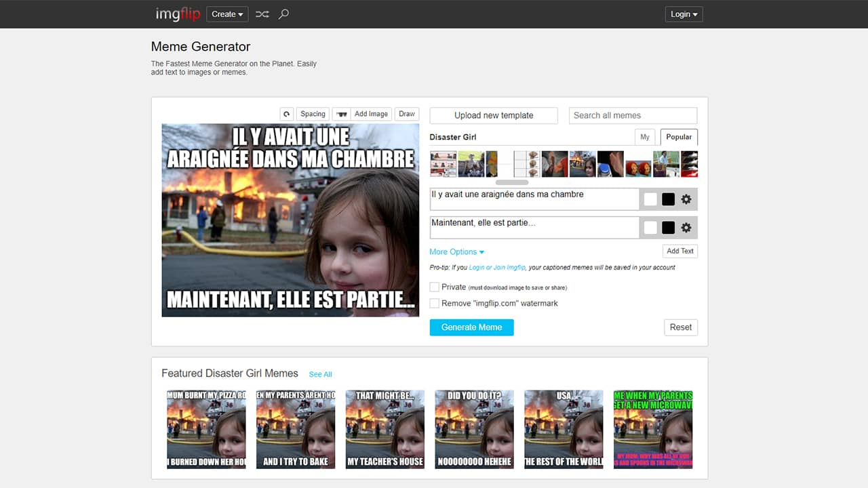This screenshot has height=488, width=868.
Task: Select the Boardroom Meeting template thumbnail
Action: click(x=443, y=164)
